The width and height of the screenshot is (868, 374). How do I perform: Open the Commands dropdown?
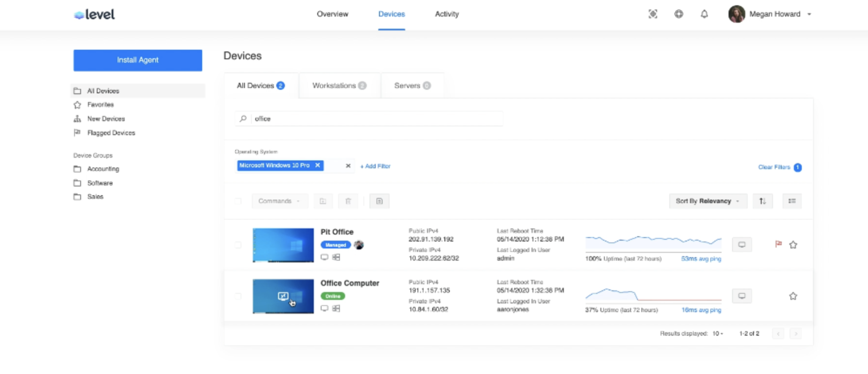coord(280,201)
